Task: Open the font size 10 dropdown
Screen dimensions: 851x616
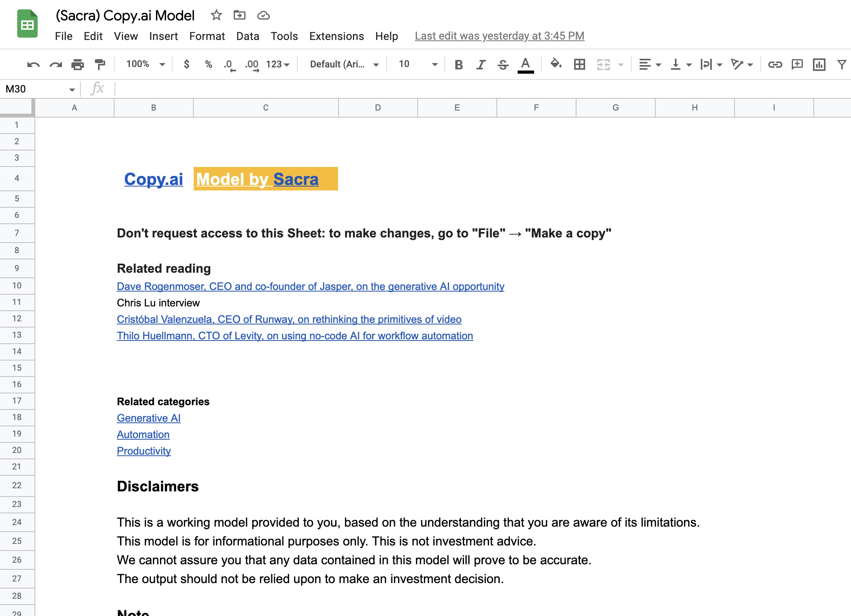Action: coord(418,64)
